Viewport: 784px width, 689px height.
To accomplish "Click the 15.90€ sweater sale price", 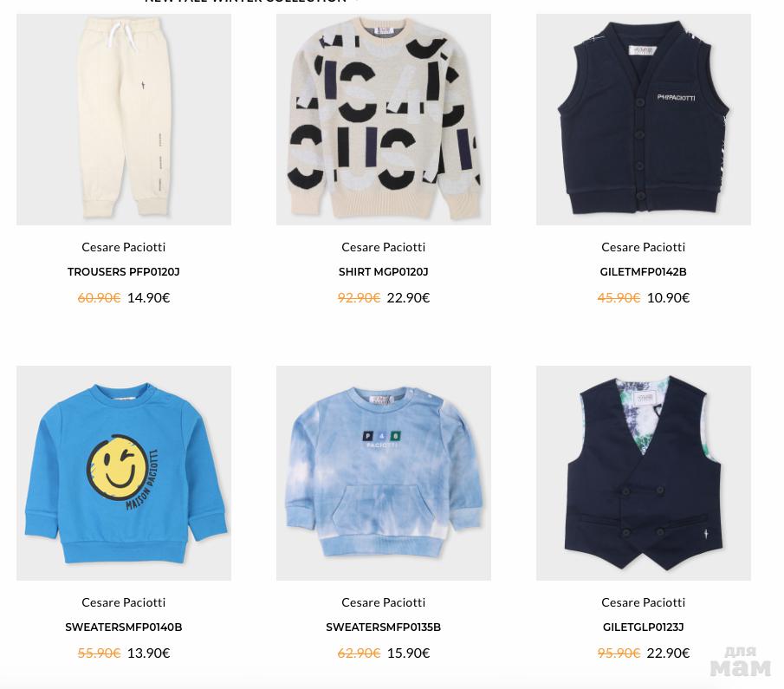I will coord(408,653).
